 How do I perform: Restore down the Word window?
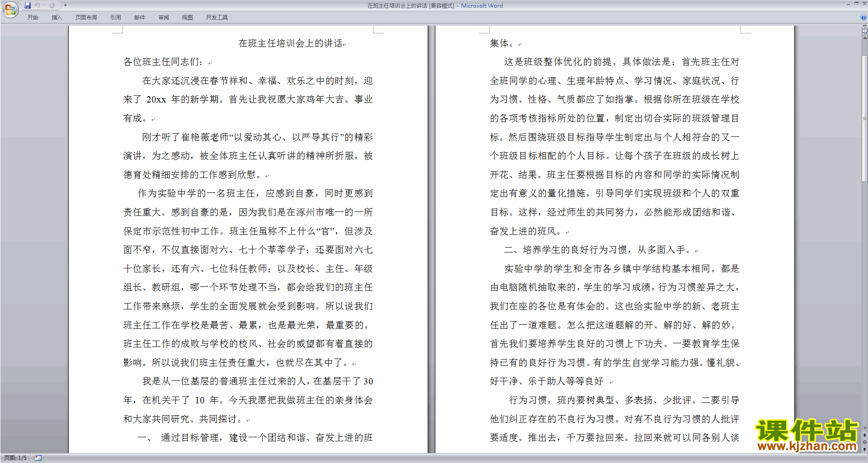click(x=856, y=4)
